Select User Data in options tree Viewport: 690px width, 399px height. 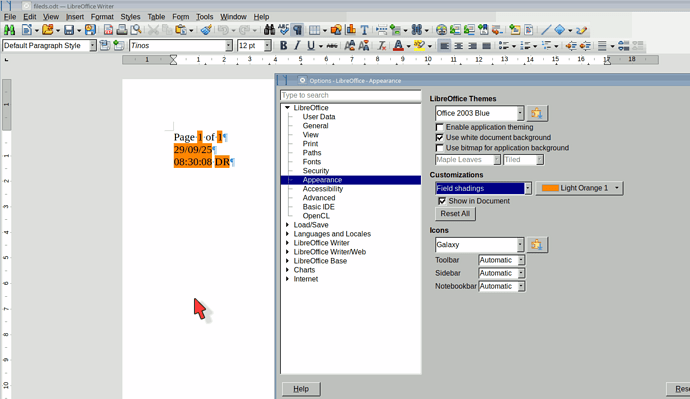click(319, 117)
